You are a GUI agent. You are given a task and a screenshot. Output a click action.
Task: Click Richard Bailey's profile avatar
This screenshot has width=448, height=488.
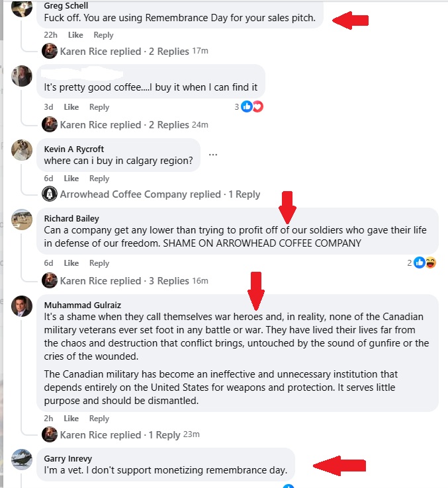click(x=22, y=219)
